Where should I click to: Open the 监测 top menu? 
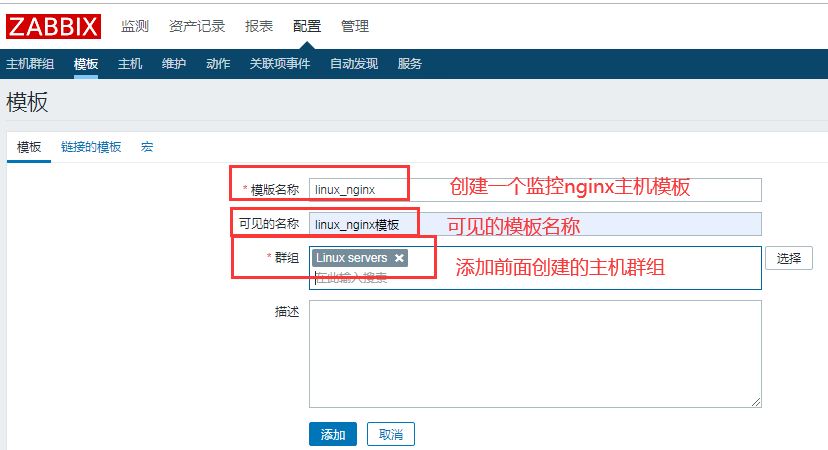(135, 26)
